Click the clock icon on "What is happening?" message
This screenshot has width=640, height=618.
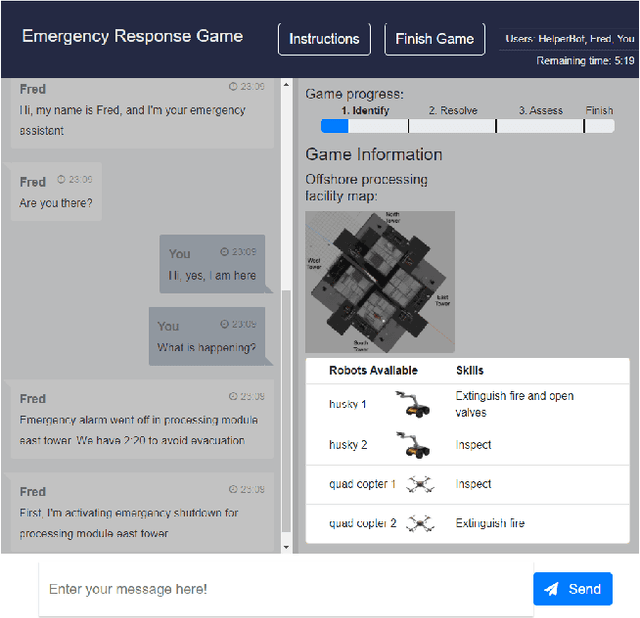(x=224, y=325)
